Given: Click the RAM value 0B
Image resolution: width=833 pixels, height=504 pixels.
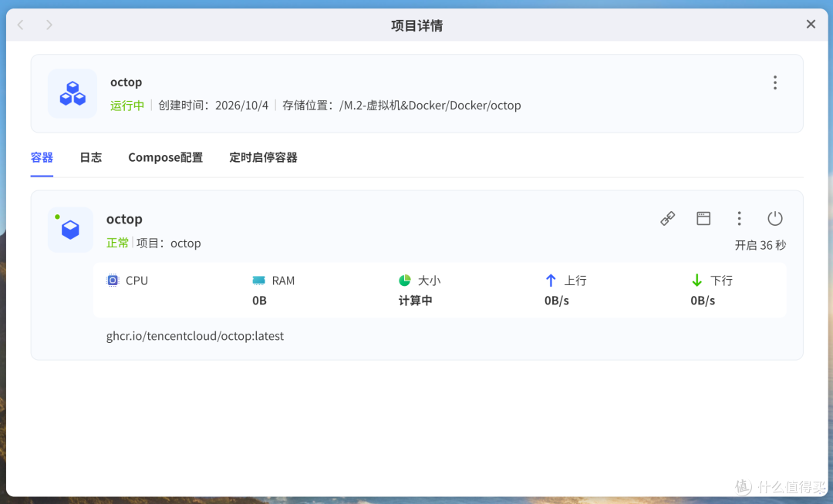Looking at the screenshot, I should (259, 301).
